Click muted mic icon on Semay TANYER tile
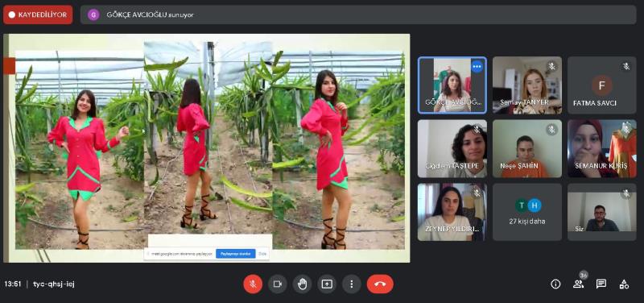Image resolution: width=644 pixels, height=303 pixels. pyautogui.click(x=551, y=67)
